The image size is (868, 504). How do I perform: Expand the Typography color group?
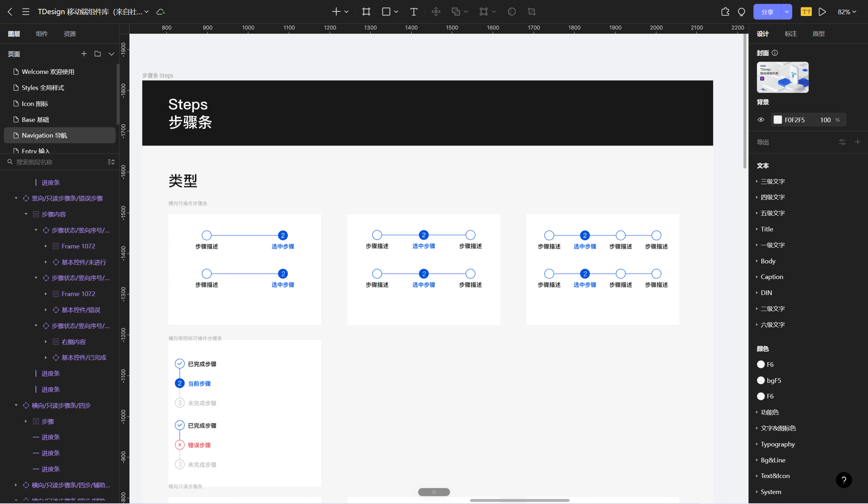pos(757,444)
